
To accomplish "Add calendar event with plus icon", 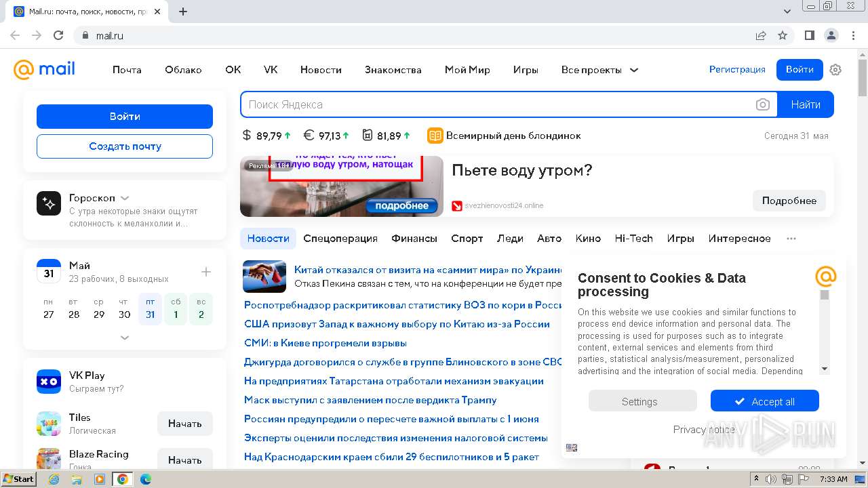I will tap(206, 272).
